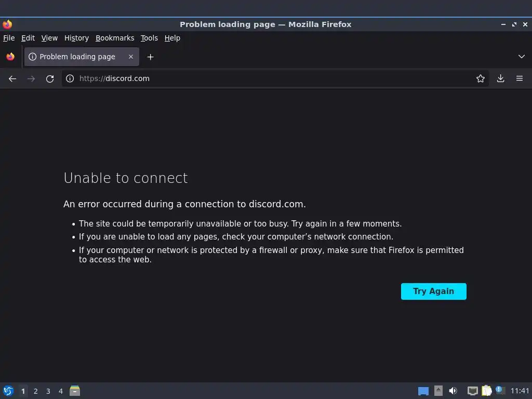Reload the current page

click(x=50, y=79)
